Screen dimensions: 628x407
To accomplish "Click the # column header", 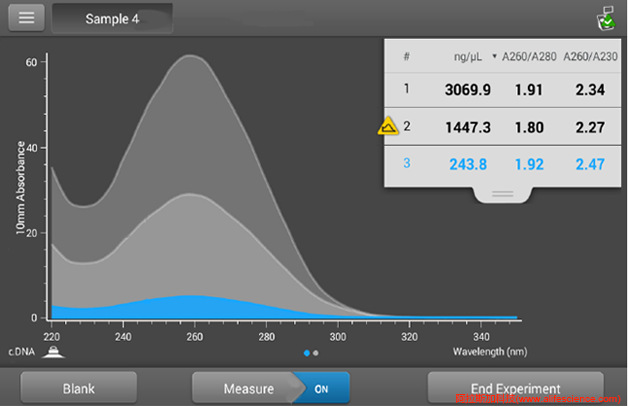I will click(x=407, y=57).
